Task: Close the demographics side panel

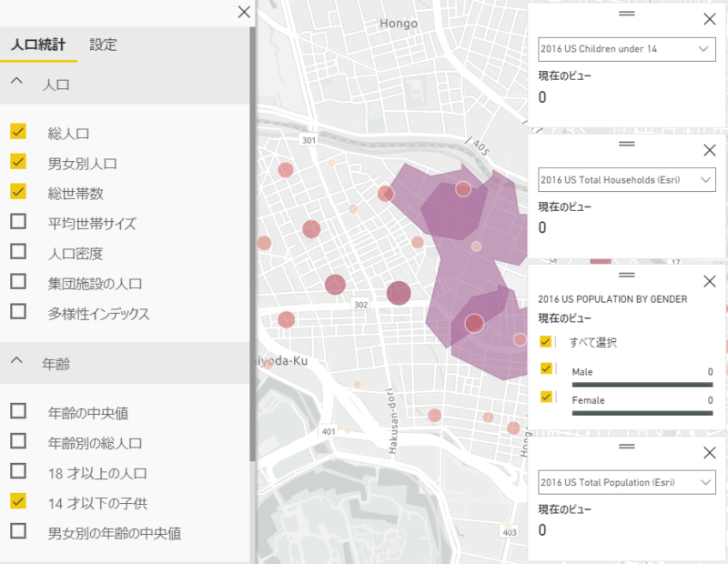Action: coord(244,12)
